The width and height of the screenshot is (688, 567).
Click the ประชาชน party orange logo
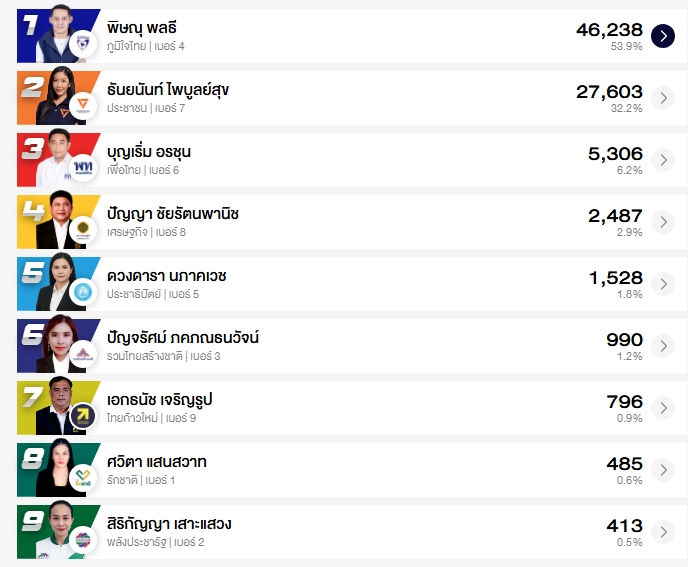click(83, 107)
